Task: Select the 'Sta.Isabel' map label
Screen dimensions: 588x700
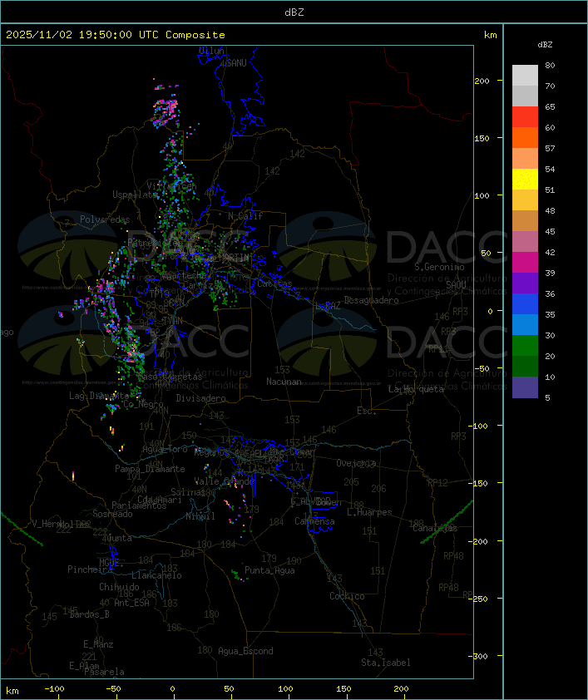Action: (x=386, y=663)
